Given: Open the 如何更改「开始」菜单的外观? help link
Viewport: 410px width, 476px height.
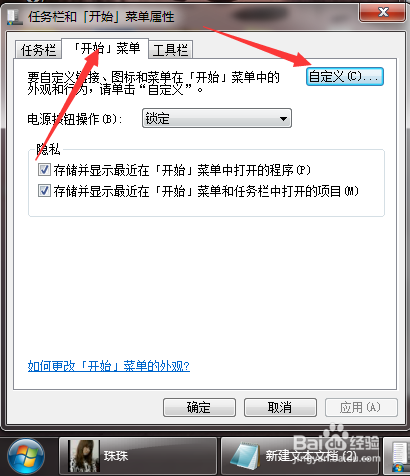Looking at the screenshot, I should point(109,366).
